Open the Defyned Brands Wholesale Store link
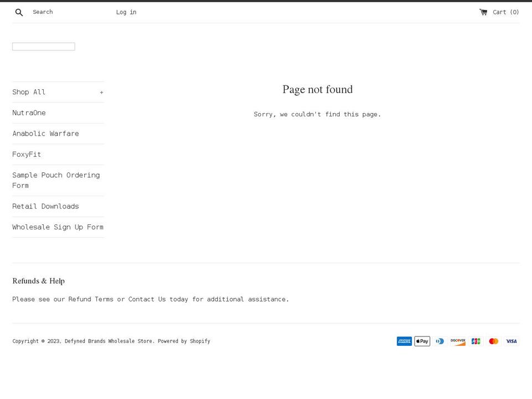532x399 pixels. click(109, 341)
